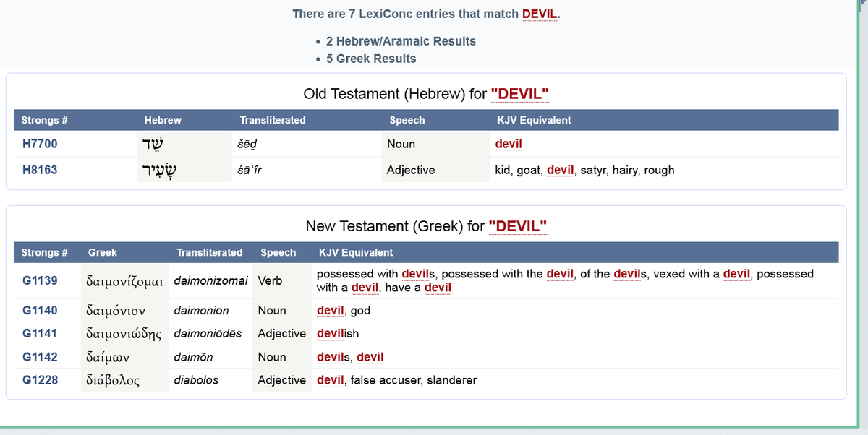Viewport: 868px width, 435px height.
Task: Click Strongs # header in Greek table
Action: 45,252
